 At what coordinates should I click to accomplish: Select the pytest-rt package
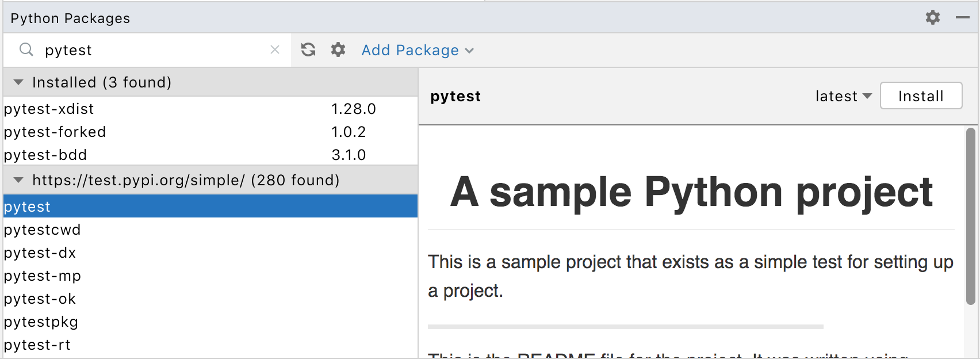(210, 344)
